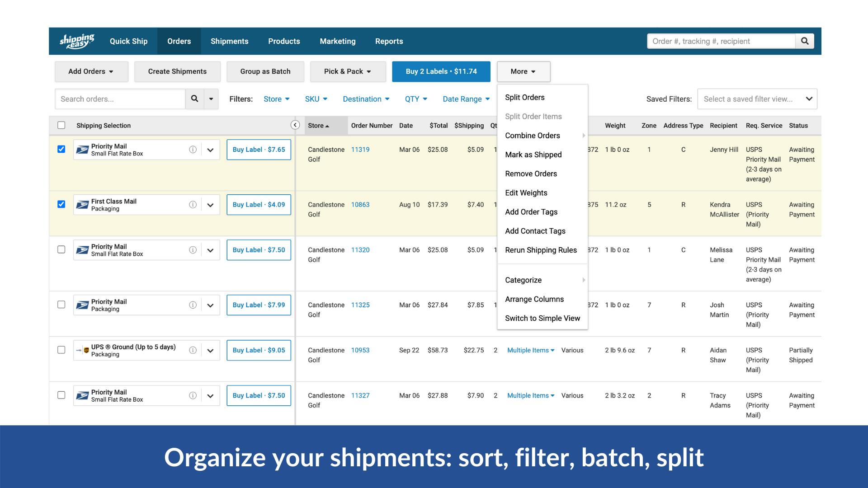This screenshot has width=868, height=488.
Task: Click the search bar magnifier in top navigation
Action: (805, 41)
